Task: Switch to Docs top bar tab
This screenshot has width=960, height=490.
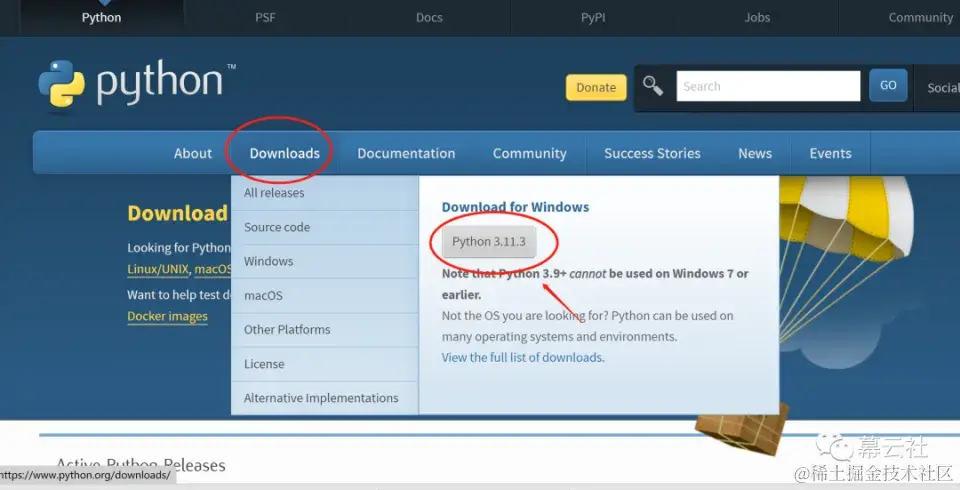Action: point(429,18)
